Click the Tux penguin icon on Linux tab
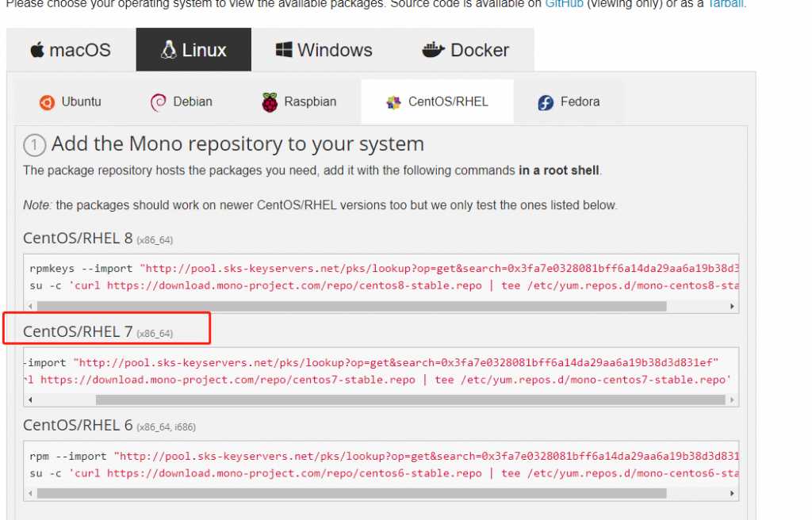The image size is (812, 520). point(168,50)
